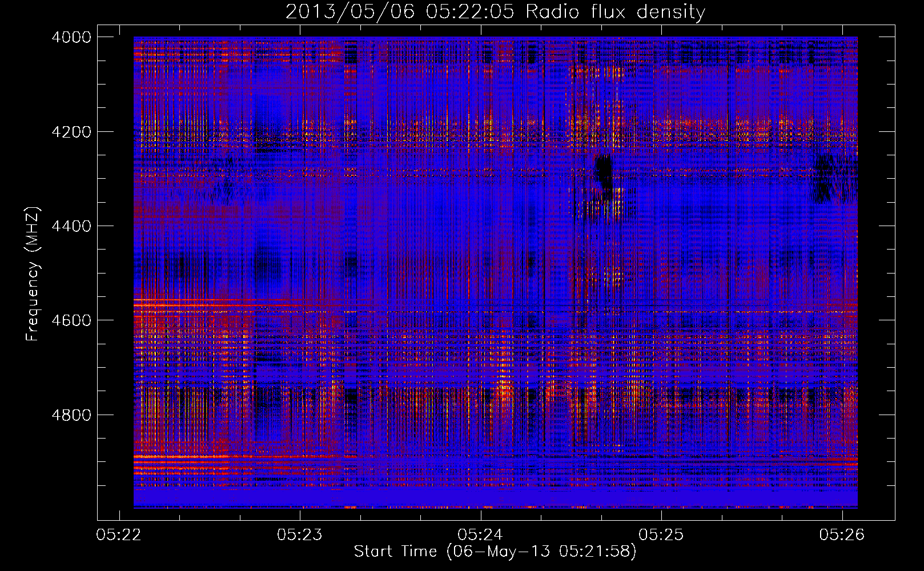Click the 05:22 time tick label
The image size is (924, 571).
click(119, 534)
